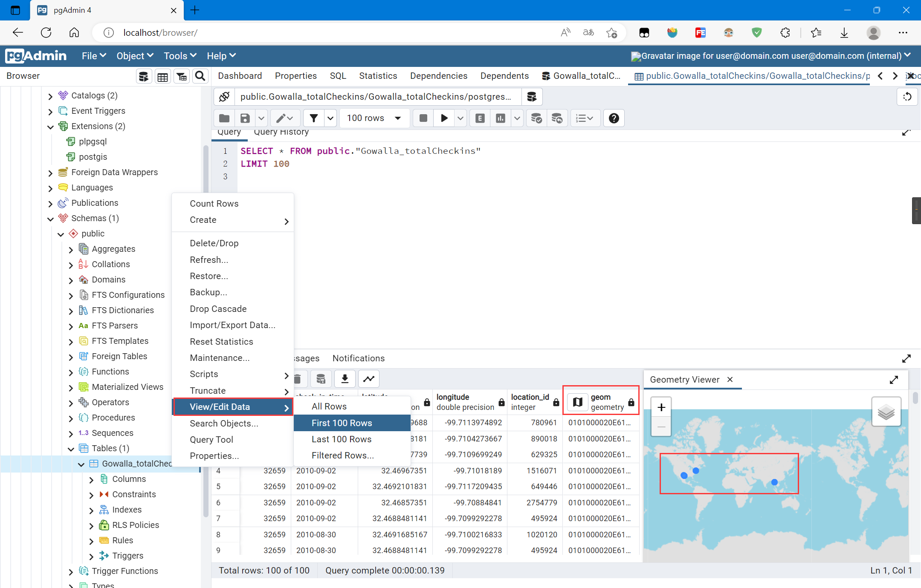Screen dimensions: 921x588
Task: Collapse the Schemas (1) node
Action: tap(50, 219)
